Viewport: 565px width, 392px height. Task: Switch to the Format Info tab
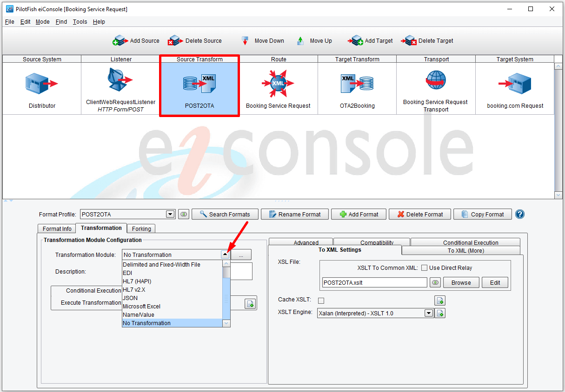[x=57, y=229]
